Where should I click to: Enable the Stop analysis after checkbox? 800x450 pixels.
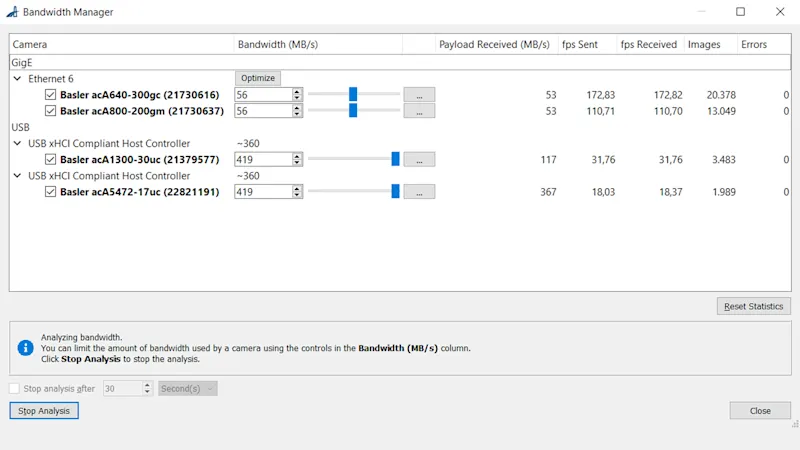14,388
